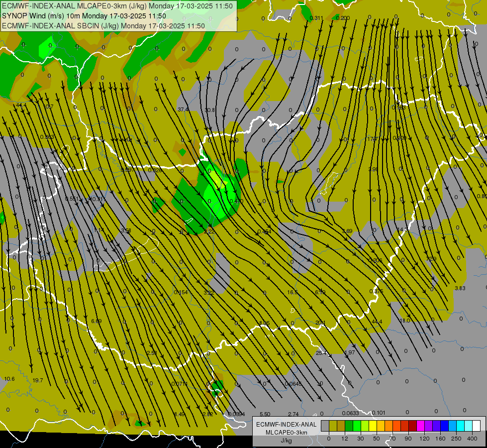Image resolution: width=487 pixels, height=448 pixels.
Task: Click the legend label 12
Action: click(344, 439)
